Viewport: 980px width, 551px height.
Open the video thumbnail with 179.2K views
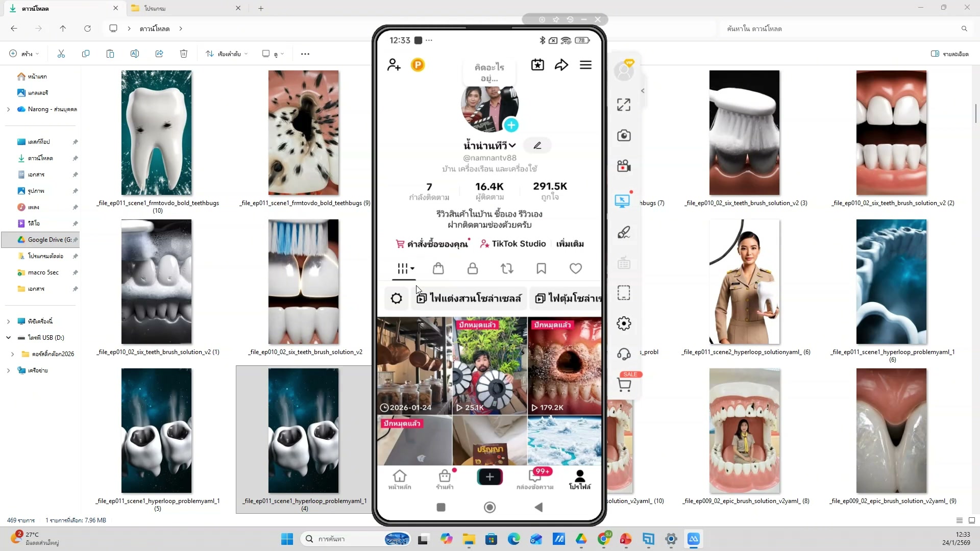tap(565, 365)
